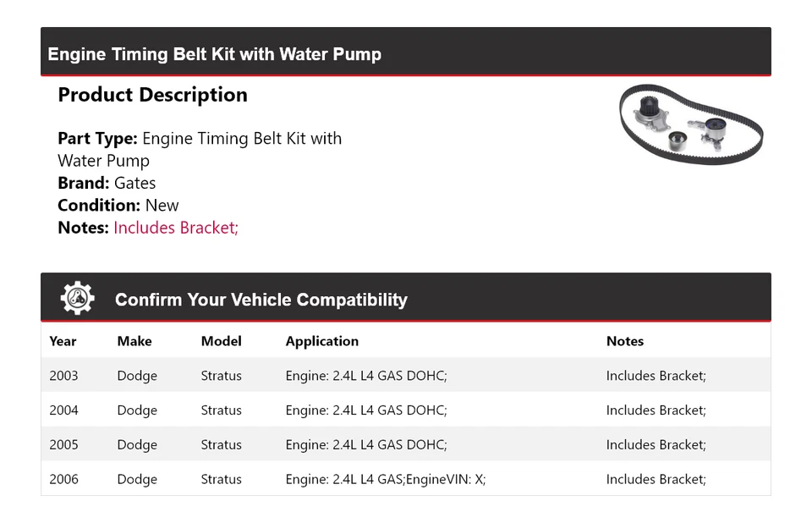Select the 2006 year cell
This screenshot has height=523, width=812.
pyautogui.click(x=63, y=480)
